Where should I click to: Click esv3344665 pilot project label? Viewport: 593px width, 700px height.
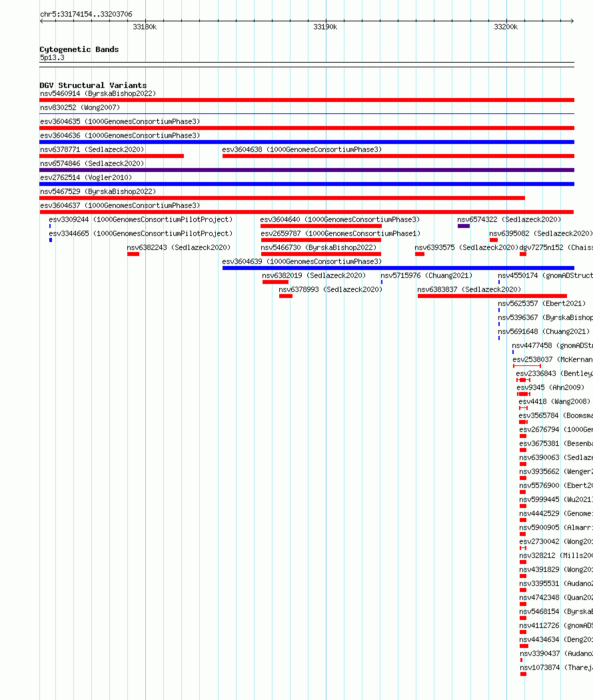click(141, 233)
